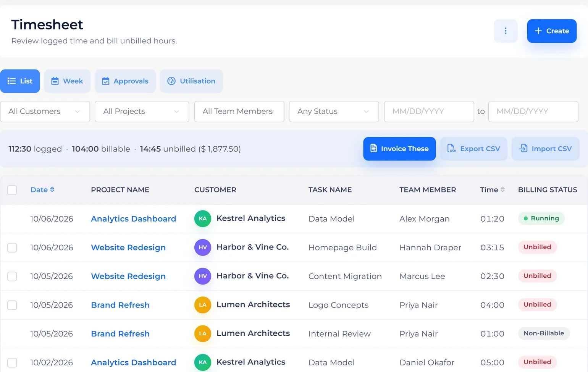Click the Create button

552,31
